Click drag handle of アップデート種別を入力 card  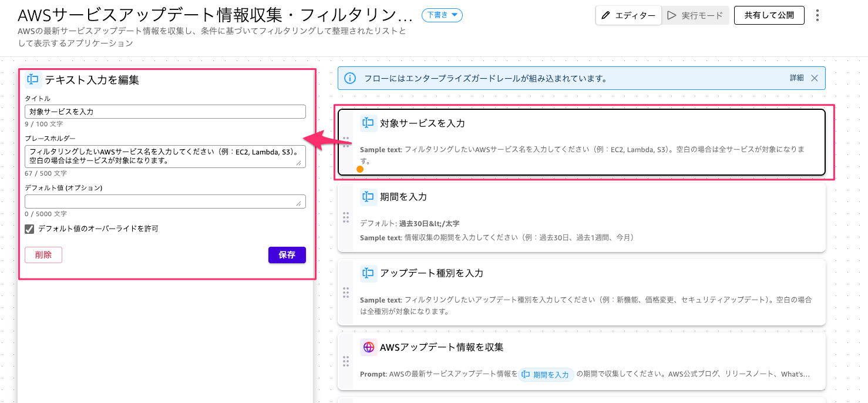click(346, 292)
